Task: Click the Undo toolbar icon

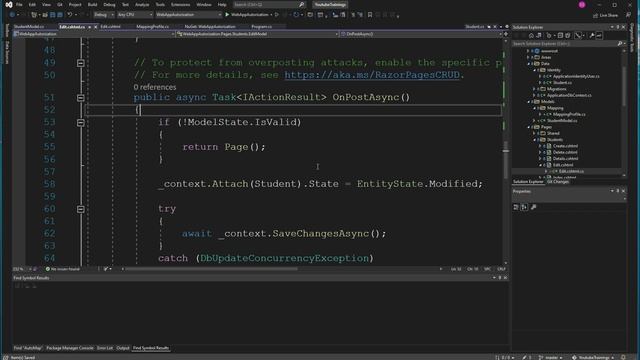Action: point(70,15)
